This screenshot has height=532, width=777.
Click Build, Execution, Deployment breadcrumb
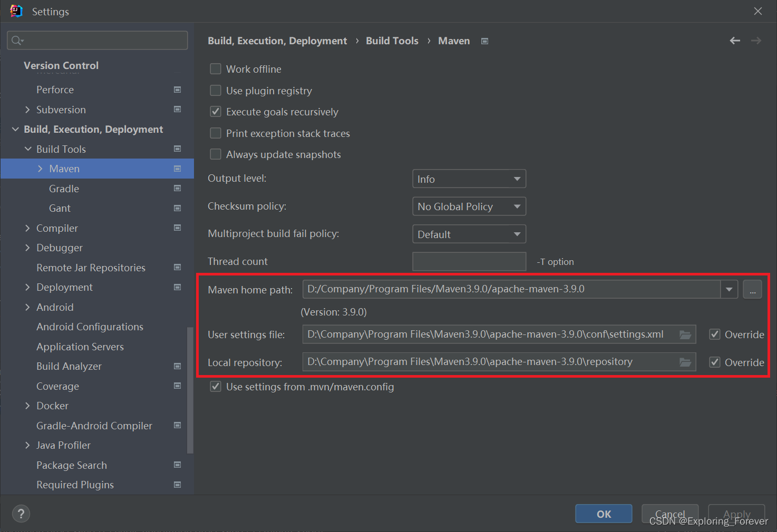point(277,41)
